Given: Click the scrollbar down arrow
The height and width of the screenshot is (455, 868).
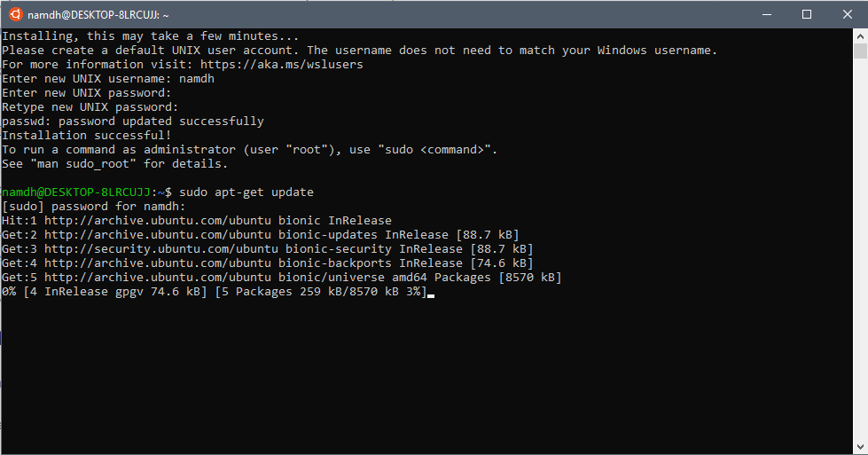Looking at the screenshot, I should [860, 447].
